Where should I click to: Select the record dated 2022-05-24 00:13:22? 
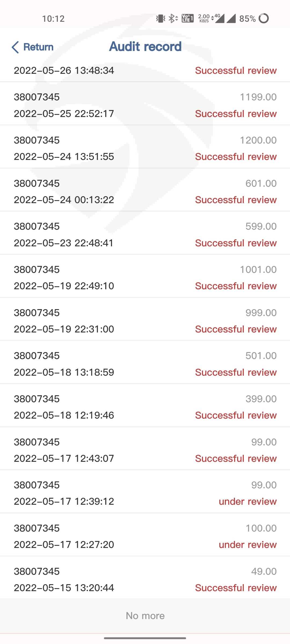click(145, 192)
